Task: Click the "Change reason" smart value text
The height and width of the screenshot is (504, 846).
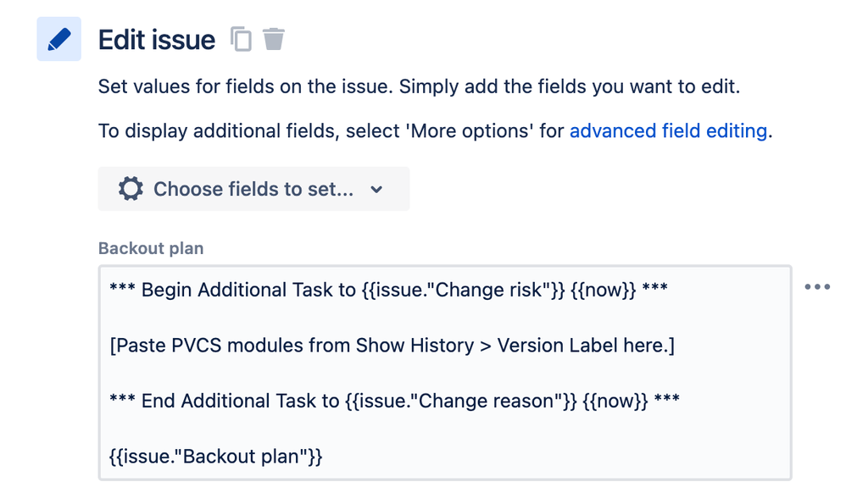Action: [461, 401]
